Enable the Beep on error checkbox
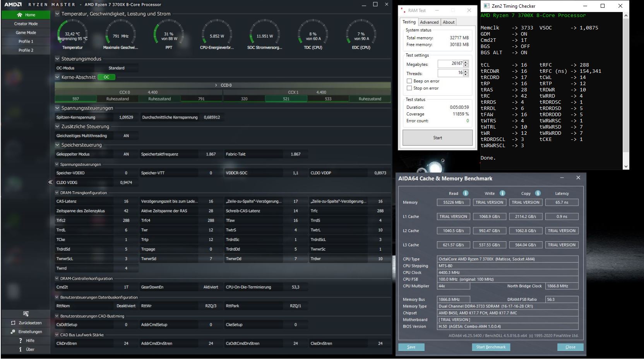 (x=409, y=81)
